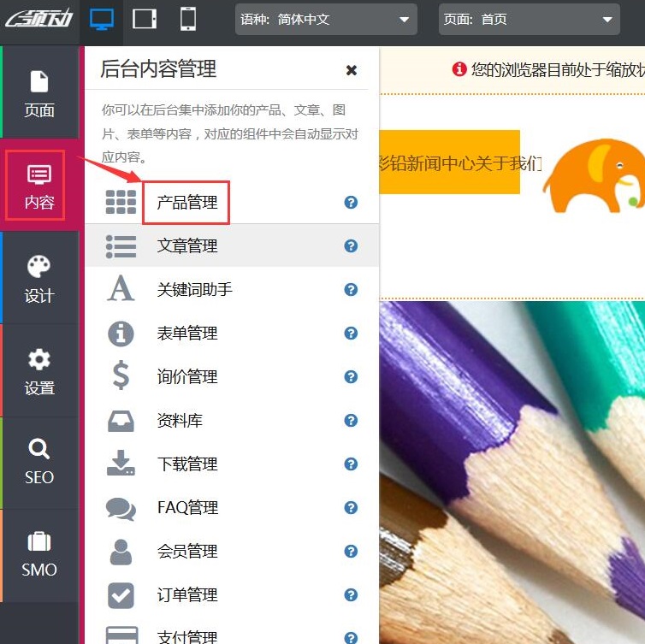The image size is (645, 644).
Task: Click the help icon beside 产品管理
Action: pos(351,203)
